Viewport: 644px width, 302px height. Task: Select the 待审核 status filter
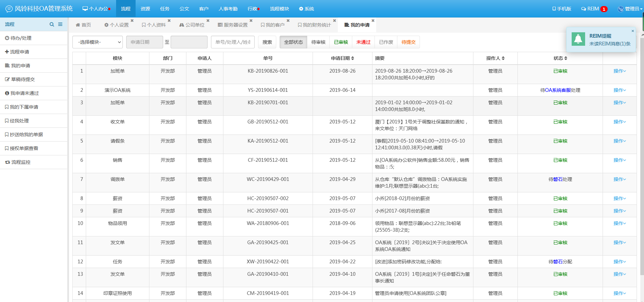click(318, 42)
